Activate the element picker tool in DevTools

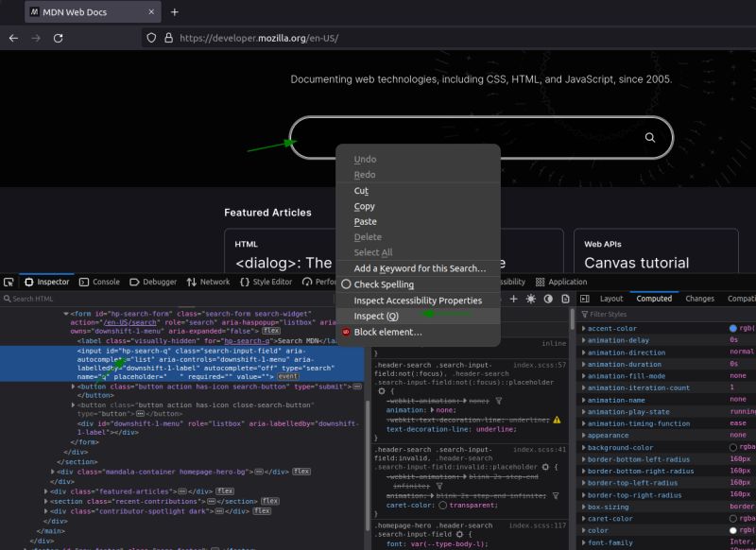(9, 282)
